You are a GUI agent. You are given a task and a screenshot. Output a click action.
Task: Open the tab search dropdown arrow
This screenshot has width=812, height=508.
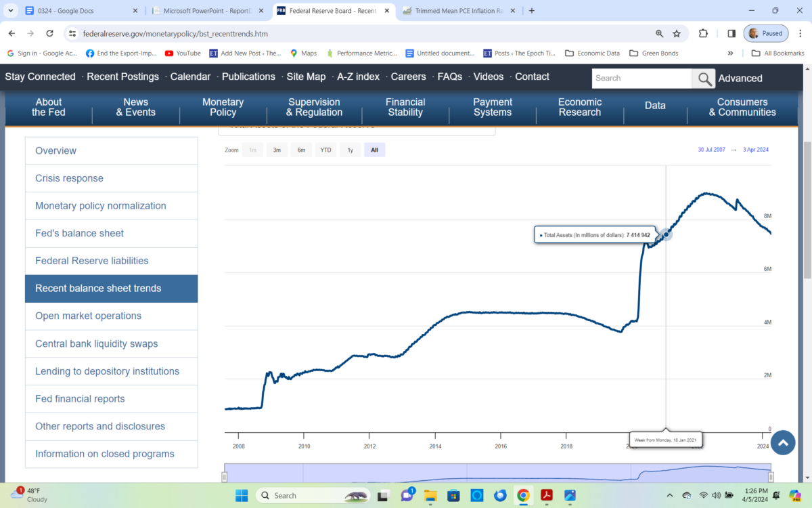[10, 11]
